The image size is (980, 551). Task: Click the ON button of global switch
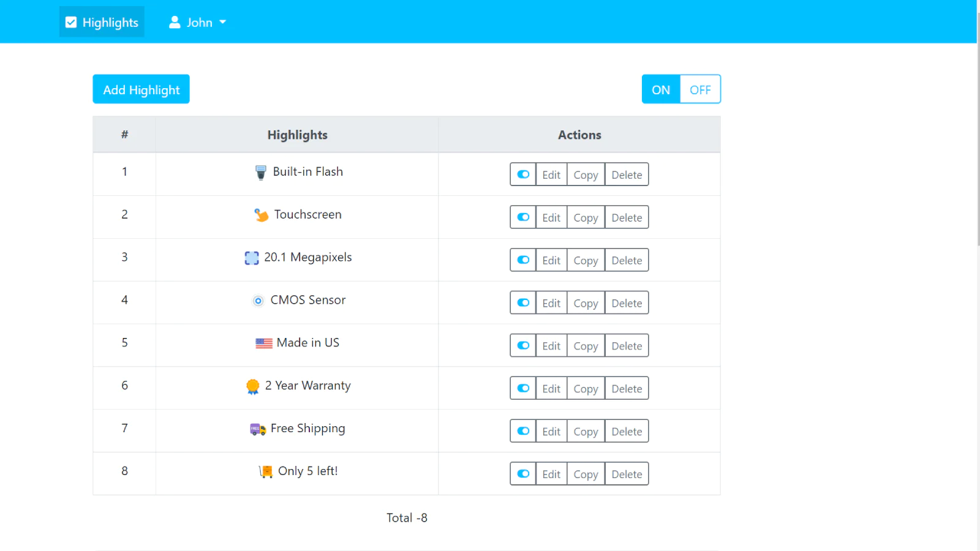[x=660, y=89]
